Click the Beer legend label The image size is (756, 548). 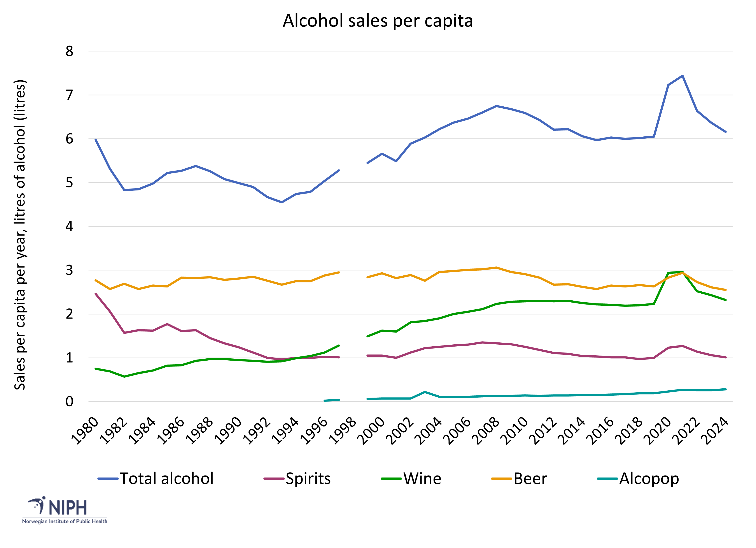tap(530, 479)
